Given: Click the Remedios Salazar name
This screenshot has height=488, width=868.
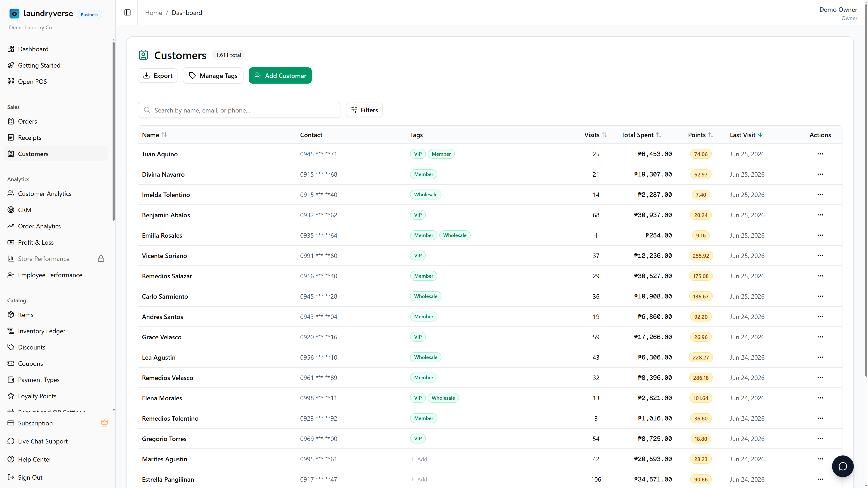Looking at the screenshot, I should coord(167,276).
